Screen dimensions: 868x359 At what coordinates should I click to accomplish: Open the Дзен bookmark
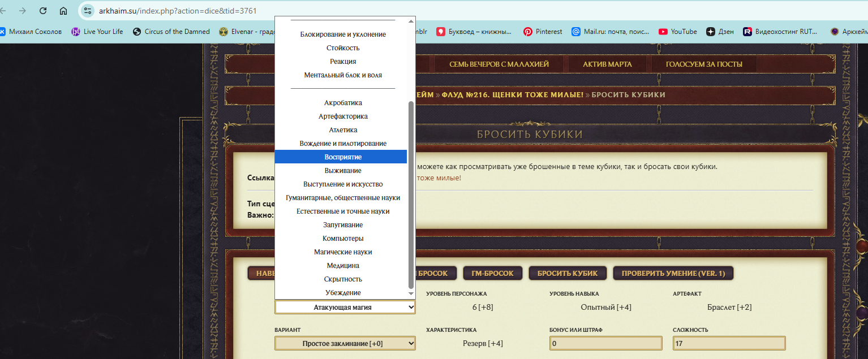[x=720, y=32]
